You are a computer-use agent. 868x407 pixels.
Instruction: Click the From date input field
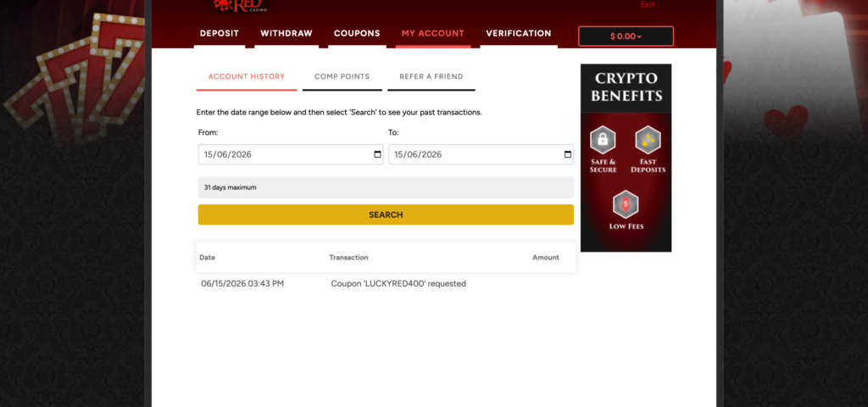[x=291, y=154]
